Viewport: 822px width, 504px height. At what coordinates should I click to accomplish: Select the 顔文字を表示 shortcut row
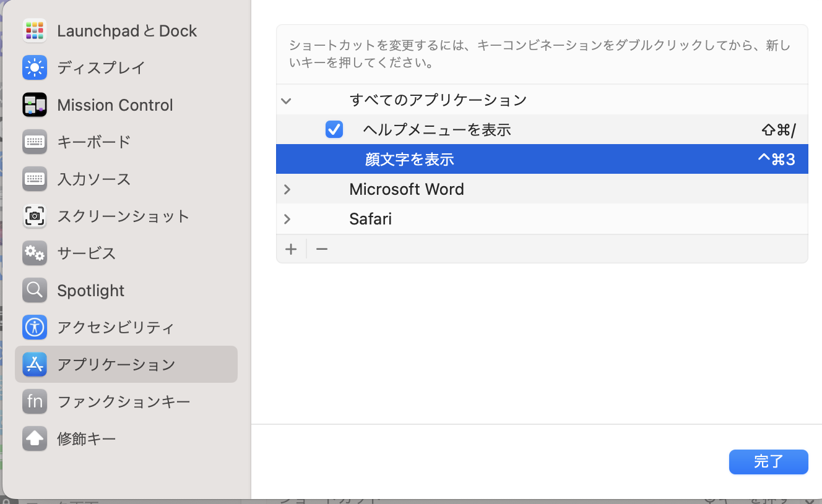coord(542,159)
